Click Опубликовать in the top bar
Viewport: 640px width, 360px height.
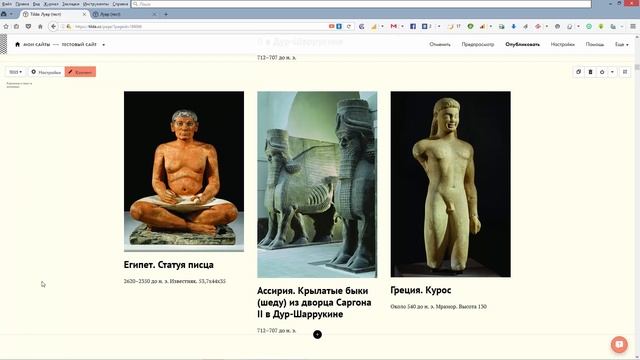[x=522, y=44]
